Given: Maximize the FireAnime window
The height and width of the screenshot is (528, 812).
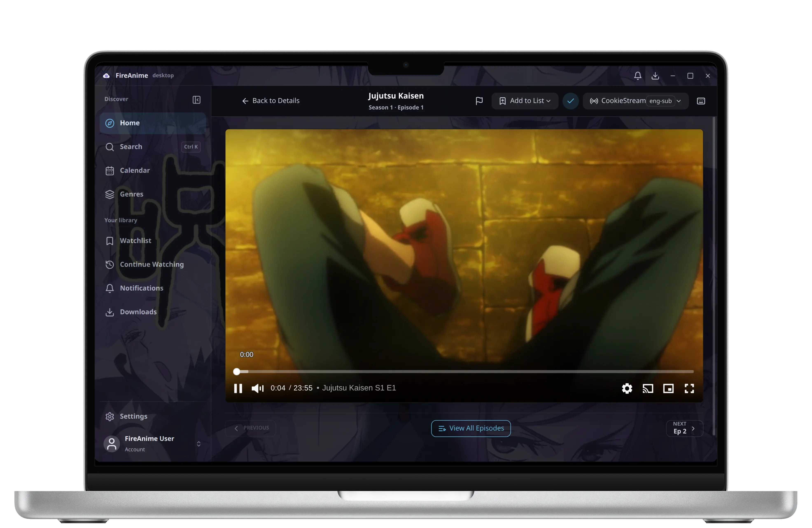Looking at the screenshot, I should coord(690,76).
